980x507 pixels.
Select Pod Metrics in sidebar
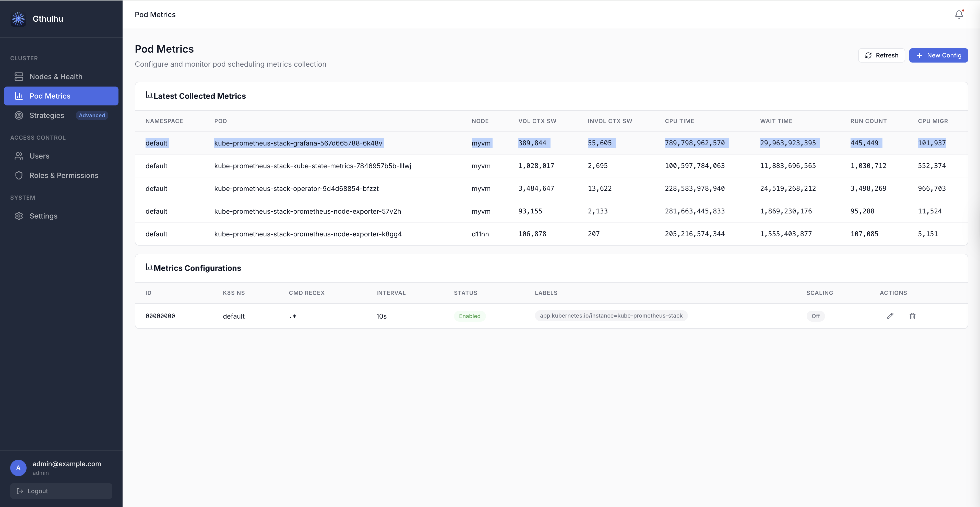tap(50, 96)
